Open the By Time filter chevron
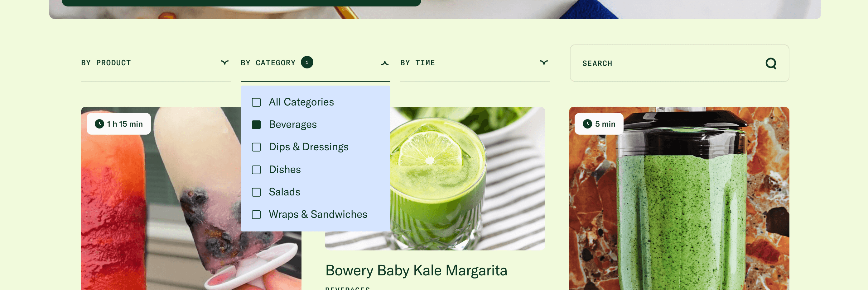868x290 pixels. click(543, 63)
